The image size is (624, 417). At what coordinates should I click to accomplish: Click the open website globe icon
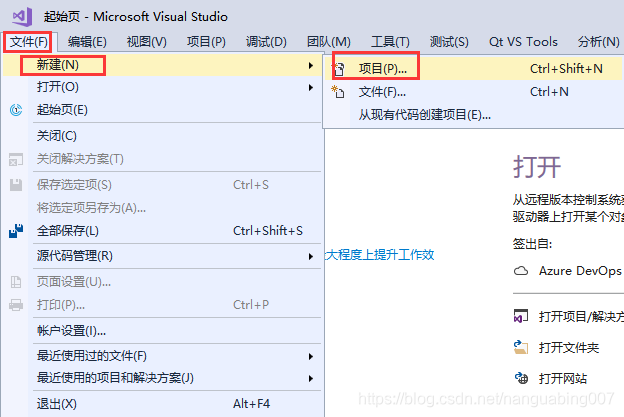coord(521,378)
